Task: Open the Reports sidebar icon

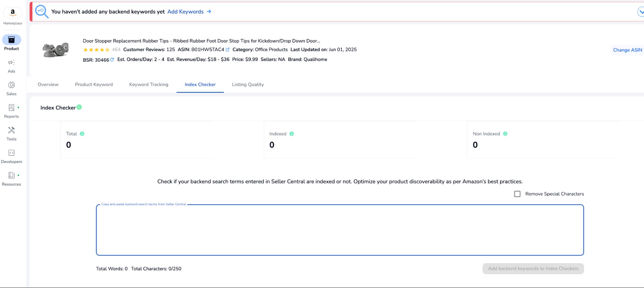Action: coord(12,107)
